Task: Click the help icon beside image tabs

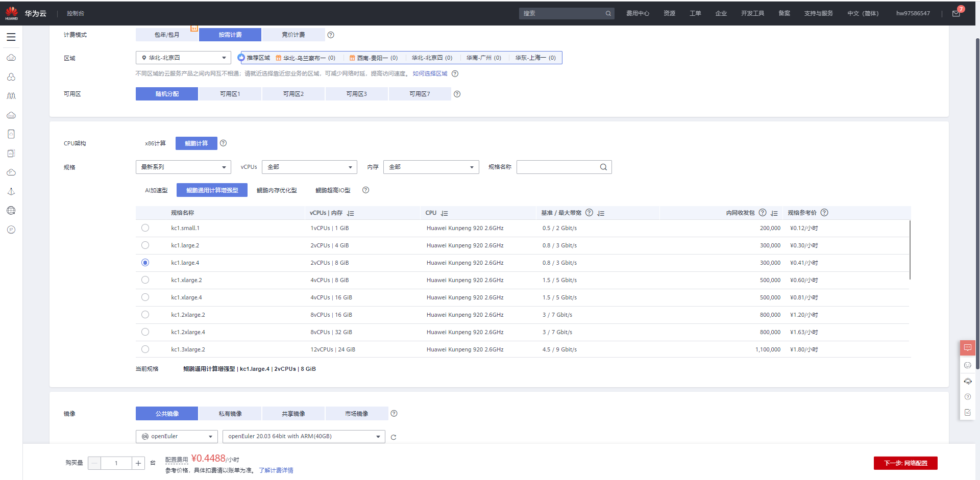Action: click(394, 414)
